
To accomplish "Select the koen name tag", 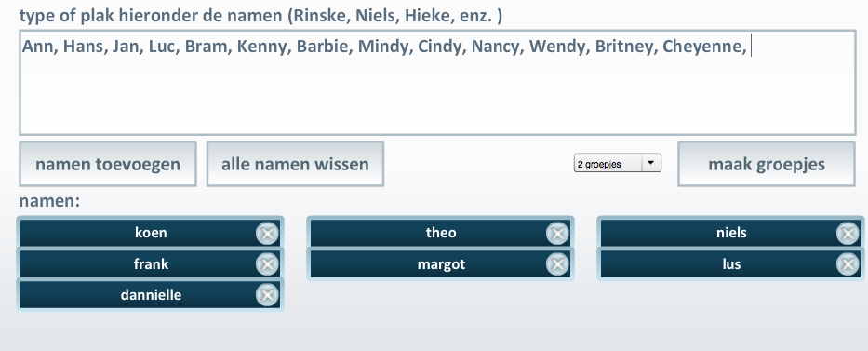I will 150,233.
